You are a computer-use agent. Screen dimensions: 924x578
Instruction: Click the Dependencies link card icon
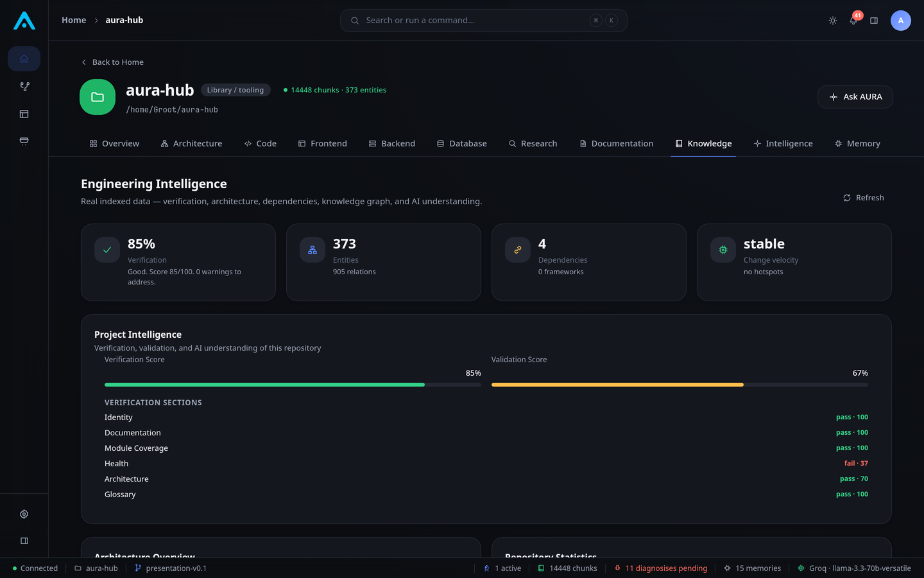pos(518,250)
